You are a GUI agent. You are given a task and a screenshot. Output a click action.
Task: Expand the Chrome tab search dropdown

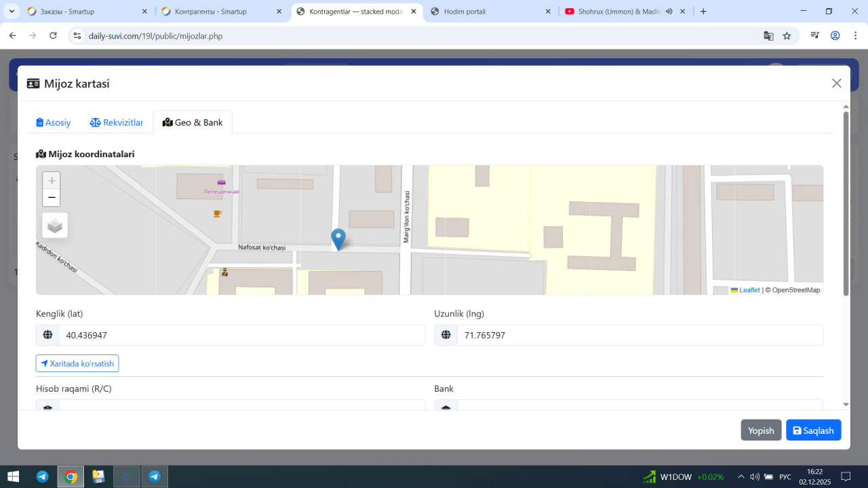(12, 12)
